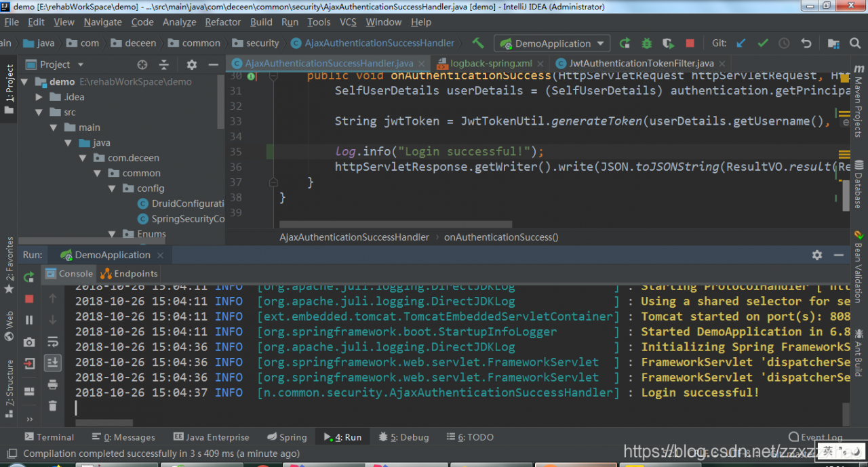Expand the .idea folder
The height and width of the screenshot is (467, 868).
click(x=39, y=97)
